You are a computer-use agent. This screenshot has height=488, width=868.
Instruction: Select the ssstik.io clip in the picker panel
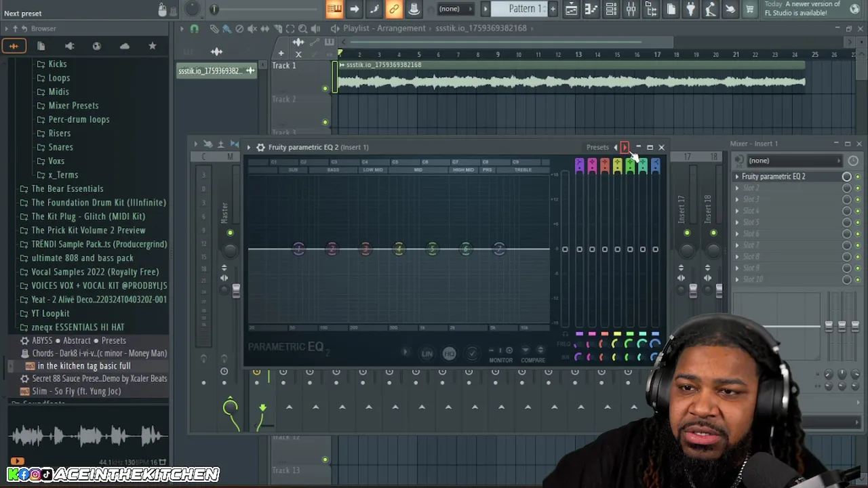(x=216, y=71)
